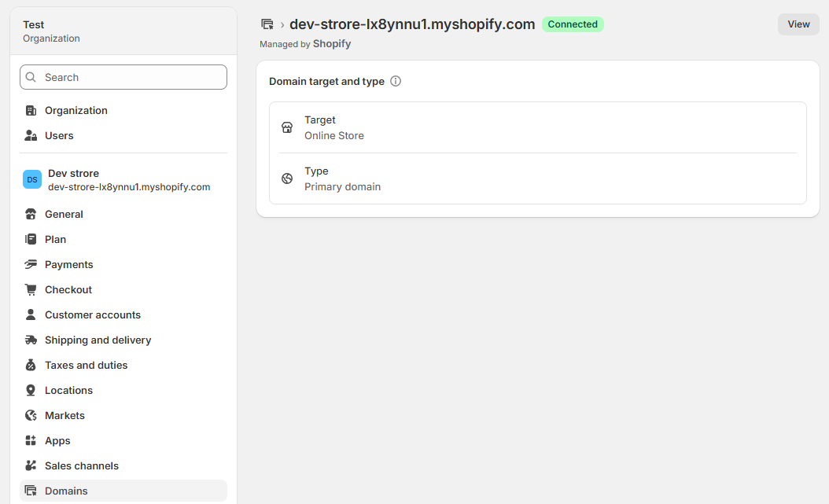The image size is (829, 504).
Task: Open the Users settings page
Action: [x=123, y=136]
